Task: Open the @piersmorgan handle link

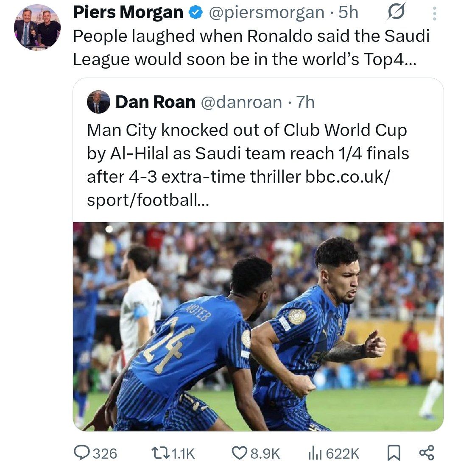Action: tap(266, 13)
